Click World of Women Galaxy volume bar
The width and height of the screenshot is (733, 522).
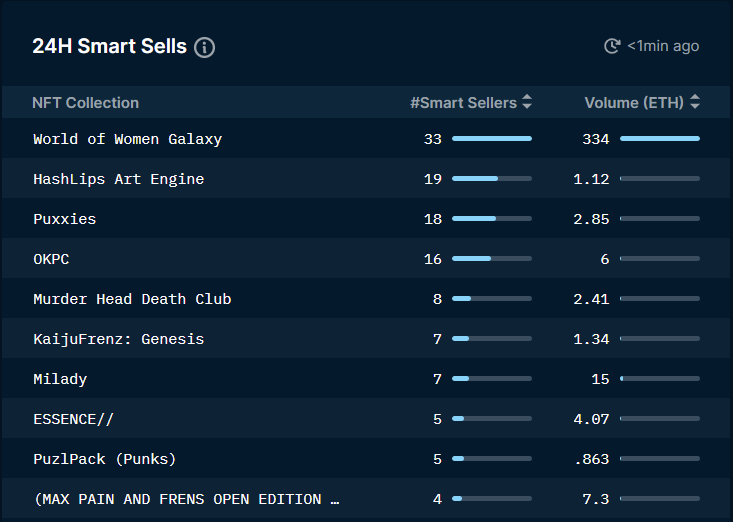pos(660,139)
